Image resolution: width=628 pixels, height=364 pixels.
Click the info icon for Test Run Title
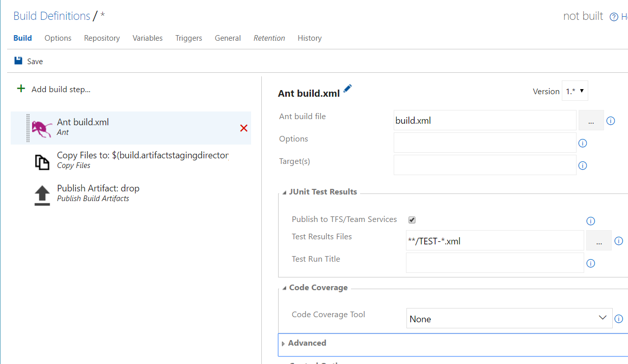point(591,263)
